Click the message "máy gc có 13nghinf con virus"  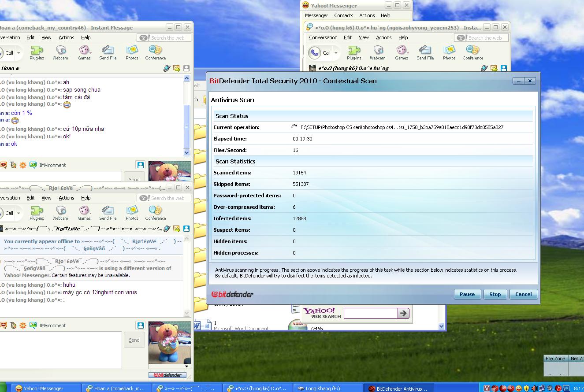point(100,292)
